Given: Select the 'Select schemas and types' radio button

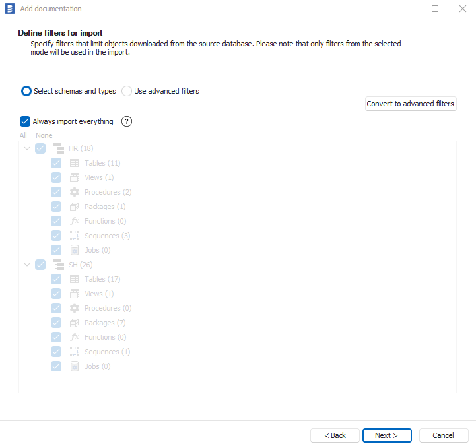Looking at the screenshot, I should point(26,91).
